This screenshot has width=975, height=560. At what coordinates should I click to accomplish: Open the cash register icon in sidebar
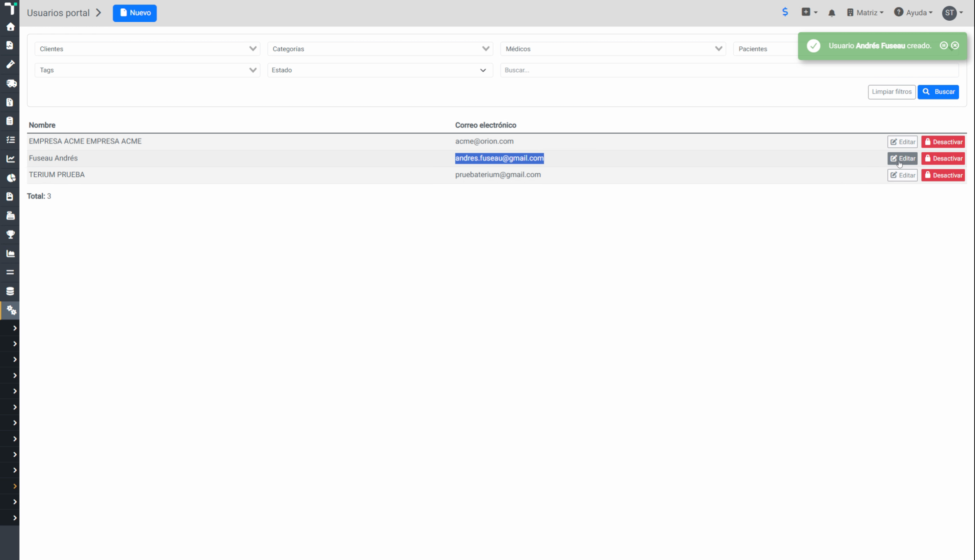coord(10,215)
